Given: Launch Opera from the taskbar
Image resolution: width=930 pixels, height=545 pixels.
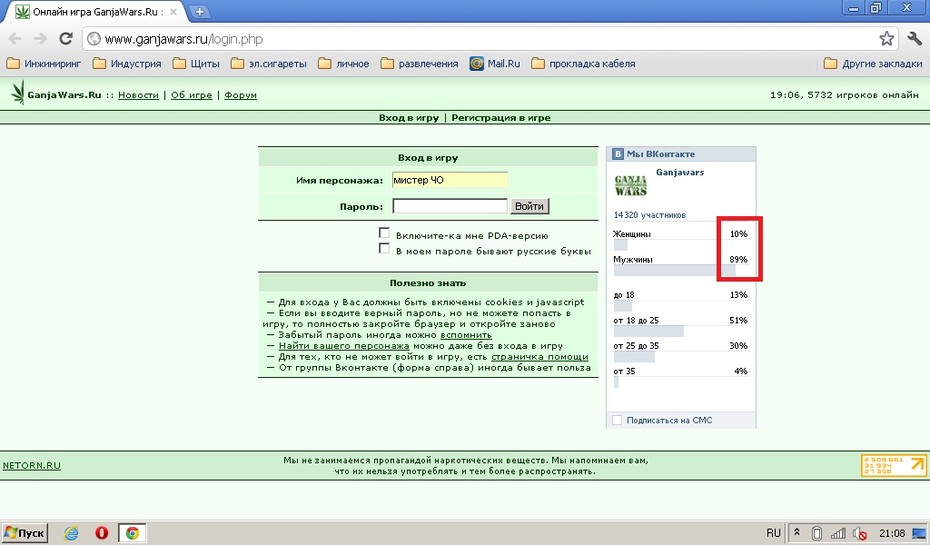Looking at the screenshot, I should (101, 533).
